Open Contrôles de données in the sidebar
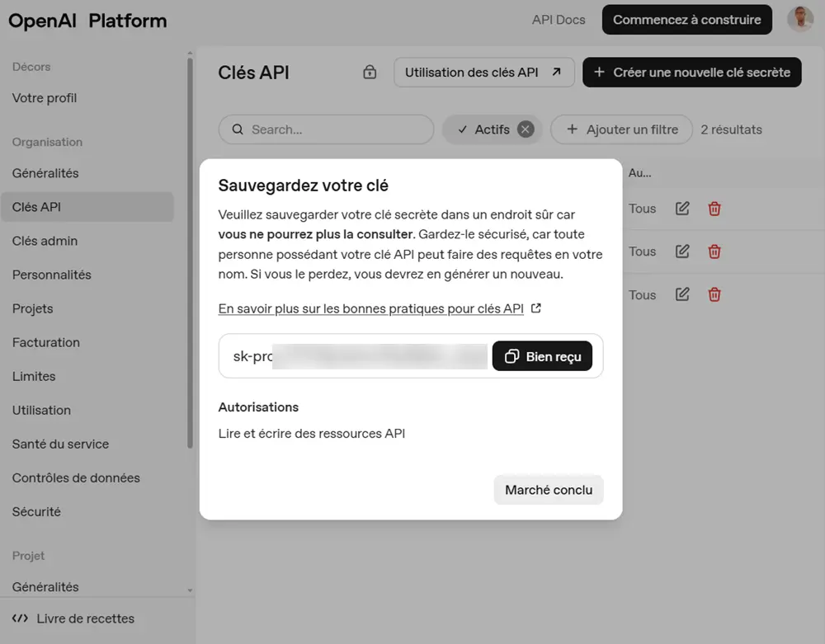825x644 pixels. tap(76, 477)
